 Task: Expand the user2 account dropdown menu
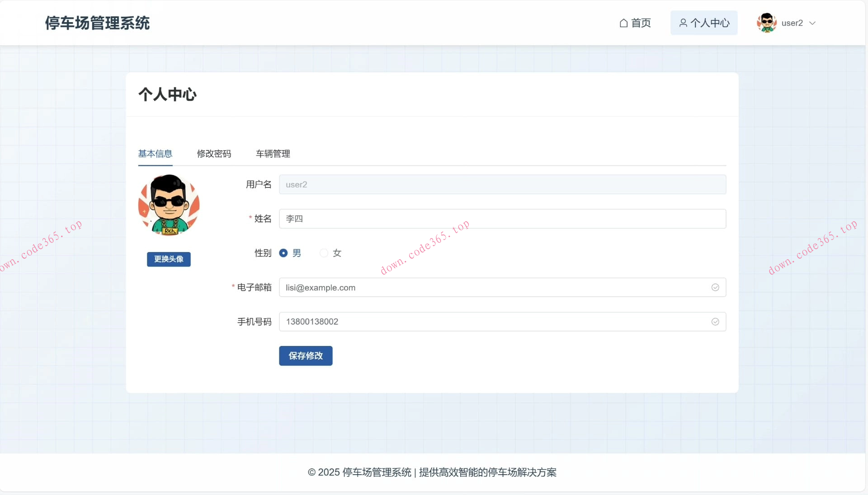(813, 23)
